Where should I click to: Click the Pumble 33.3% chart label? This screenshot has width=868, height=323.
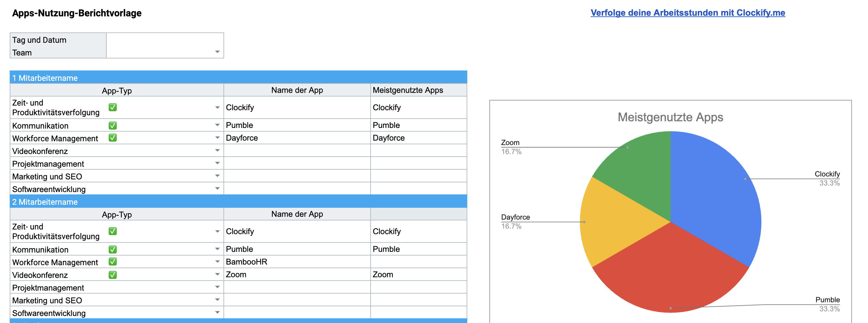coord(828,304)
